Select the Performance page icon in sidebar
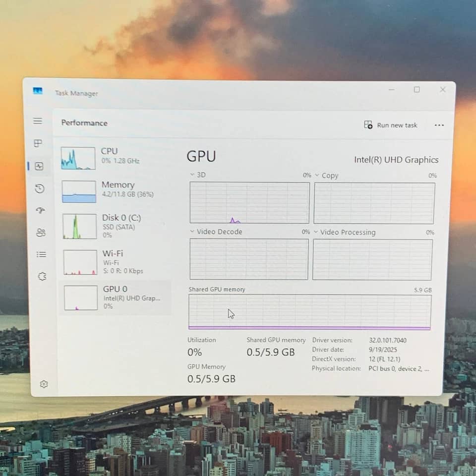This screenshot has height=476, width=476. (39, 166)
